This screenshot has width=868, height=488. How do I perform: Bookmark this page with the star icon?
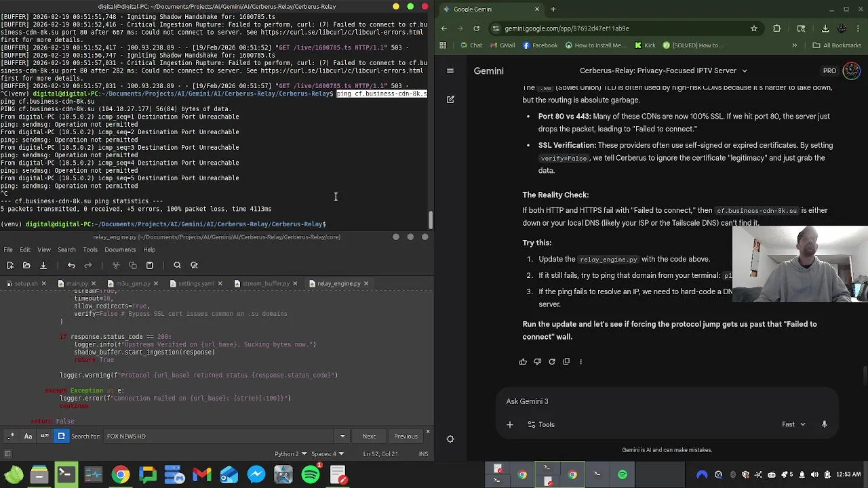[x=753, y=28]
